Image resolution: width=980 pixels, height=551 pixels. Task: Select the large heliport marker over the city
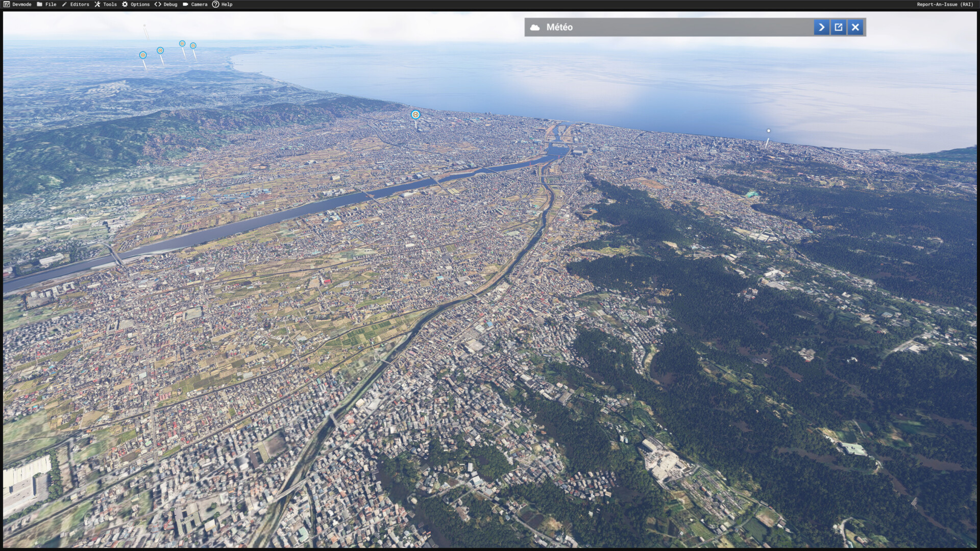tap(415, 115)
